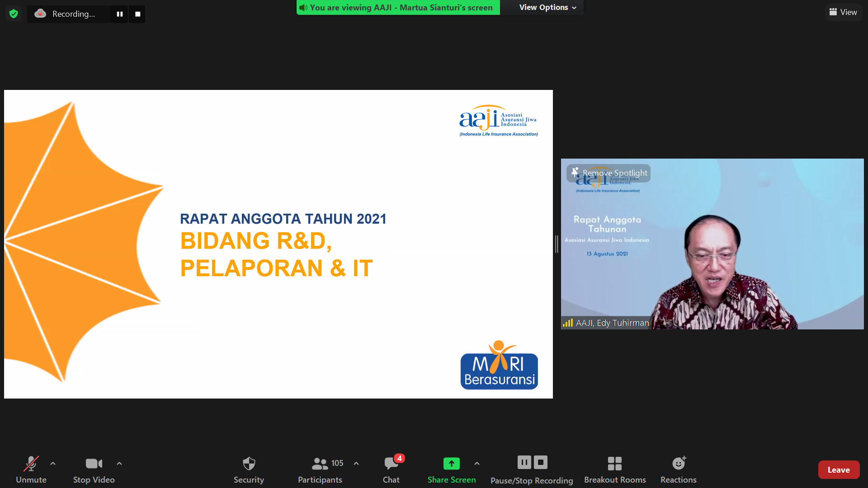
Task: Open the View layout menu
Action: pos(844,12)
